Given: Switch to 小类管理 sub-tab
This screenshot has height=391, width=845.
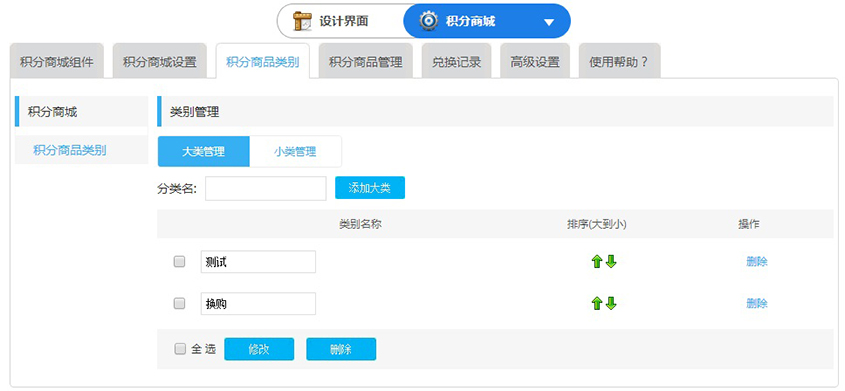Looking at the screenshot, I should pyautogui.click(x=295, y=151).
